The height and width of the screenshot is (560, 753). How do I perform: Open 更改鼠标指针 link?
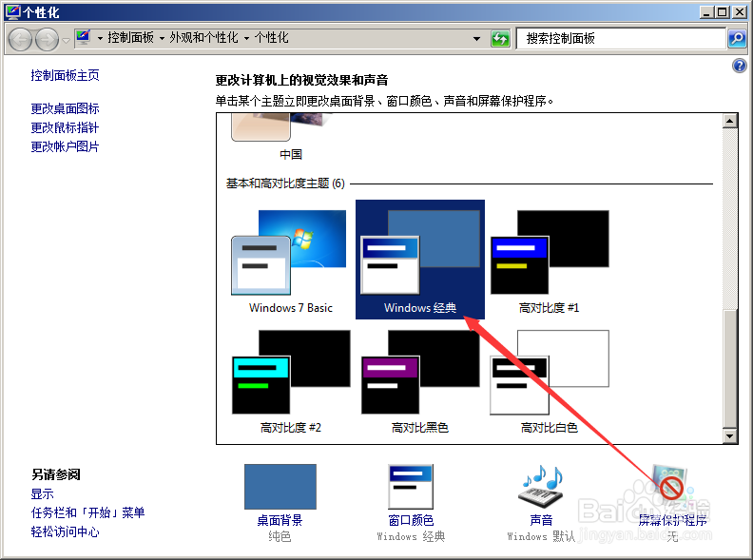coord(65,127)
